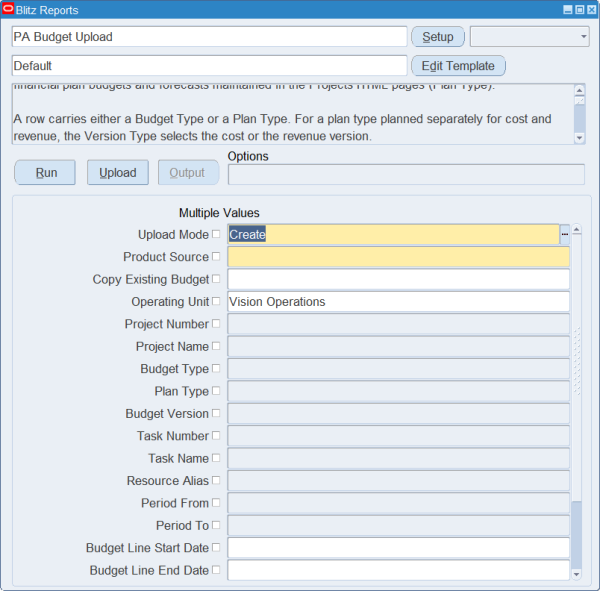Click the Budget Line Start Date field
The width and height of the screenshot is (600, 591).
[398, 548]
